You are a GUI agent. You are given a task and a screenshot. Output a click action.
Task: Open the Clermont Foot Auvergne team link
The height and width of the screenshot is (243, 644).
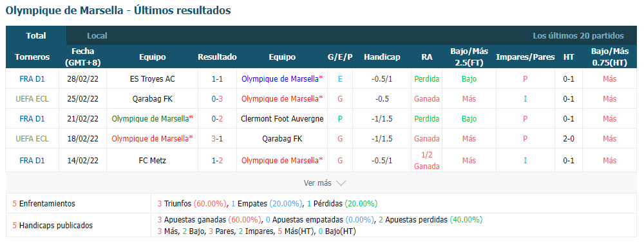[x=282, y=119]
